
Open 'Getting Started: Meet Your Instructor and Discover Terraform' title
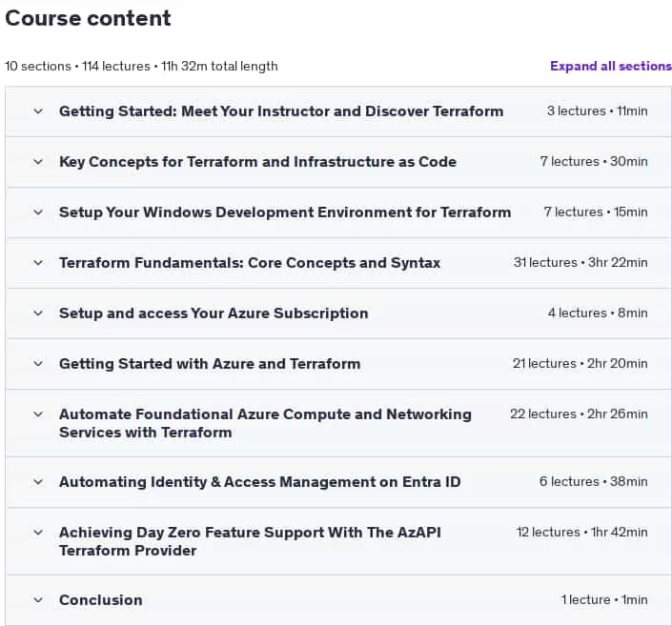[281, 111]
